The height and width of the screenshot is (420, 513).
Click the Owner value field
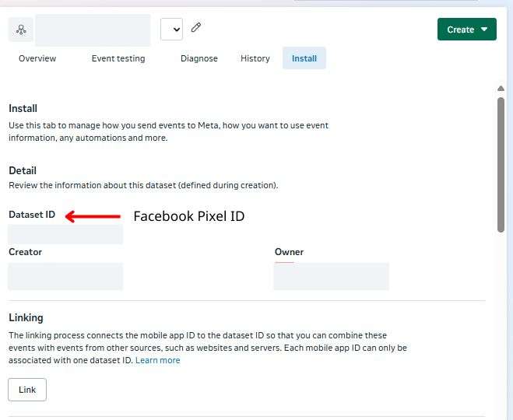pos(331,276)
